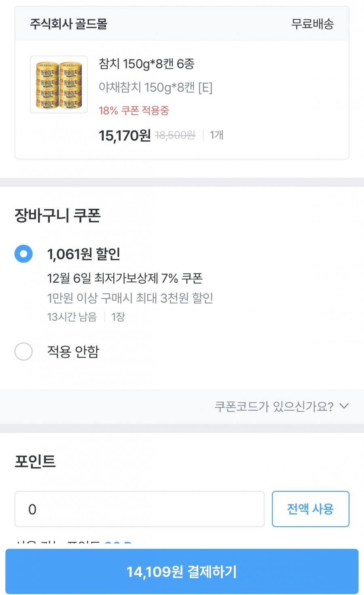
Task: Tap the 1개 quantity indicator
Action: coord(216,135)
